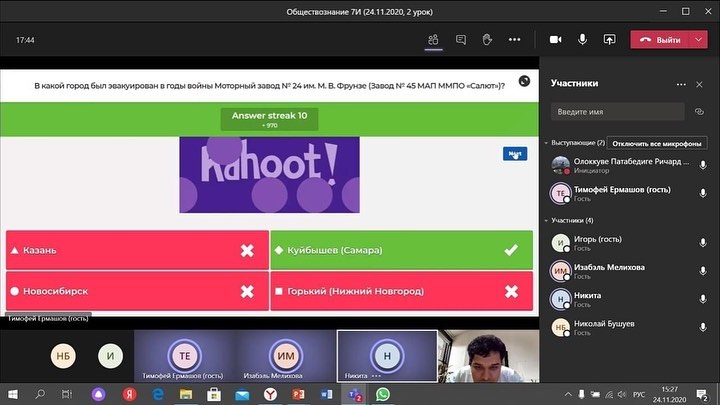Screen dimensions: 720x405
Task: Toggle microphone icon for Николай Бушуев
Action: tap(703, 327)
